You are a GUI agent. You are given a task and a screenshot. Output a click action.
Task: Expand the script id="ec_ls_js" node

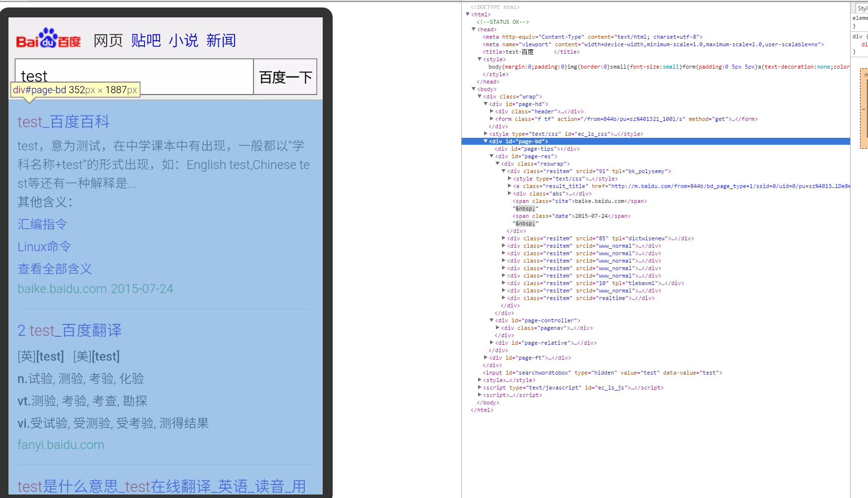click(480, 388)
